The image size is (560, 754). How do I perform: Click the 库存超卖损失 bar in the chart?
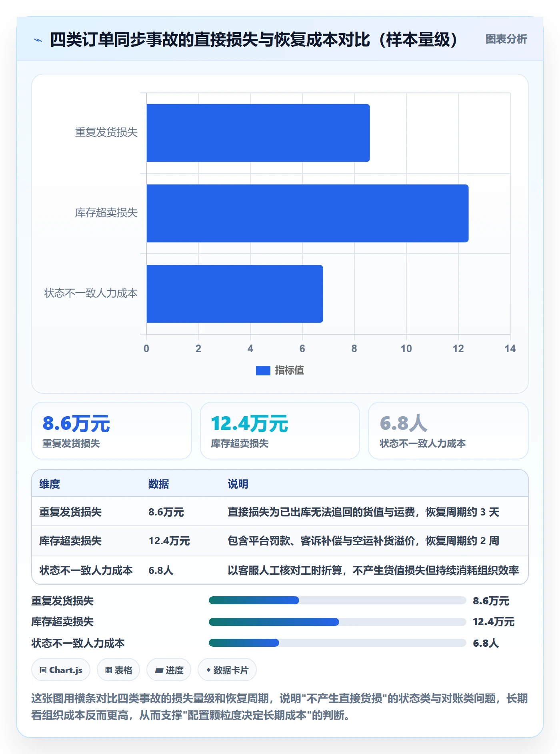tap(308, 213)
